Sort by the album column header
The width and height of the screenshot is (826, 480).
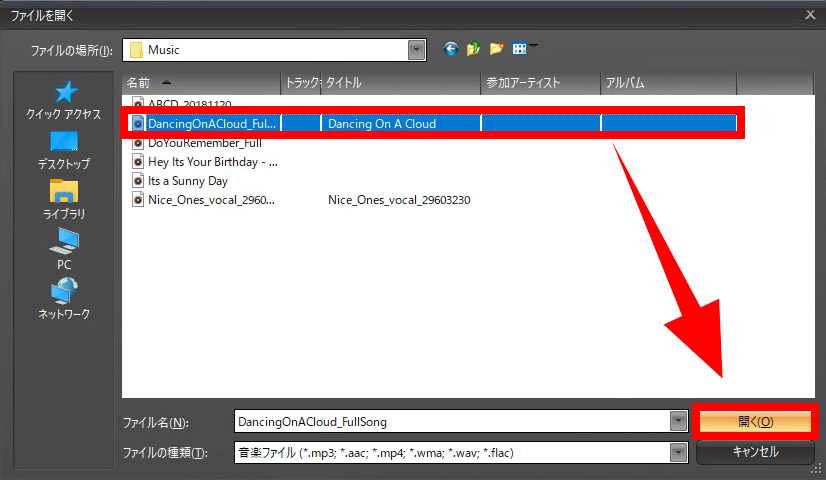click(x=667, y=82)
